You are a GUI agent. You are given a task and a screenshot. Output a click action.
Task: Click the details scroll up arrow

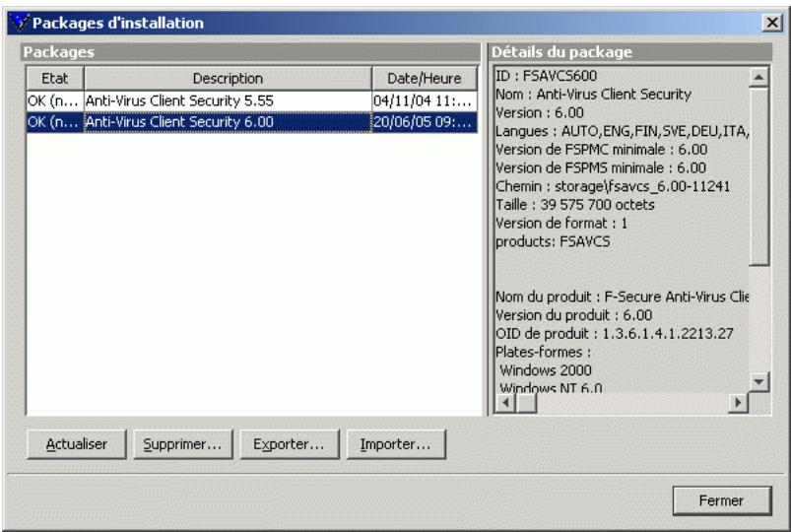point(758,77)
